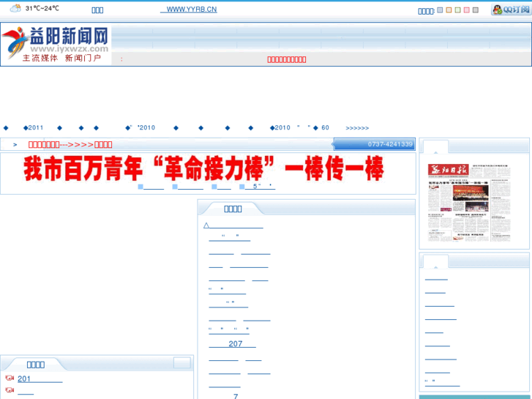Open the news link containing 207
532x399 pixels.
[233, 343]
